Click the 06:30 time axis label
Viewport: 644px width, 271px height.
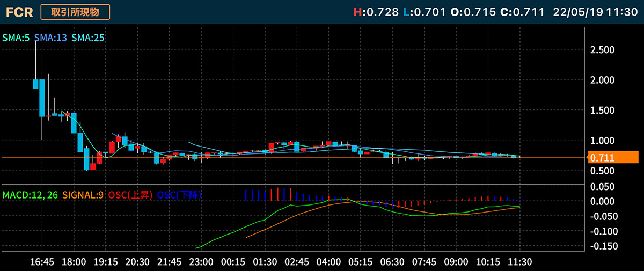[x=392, y=262]
